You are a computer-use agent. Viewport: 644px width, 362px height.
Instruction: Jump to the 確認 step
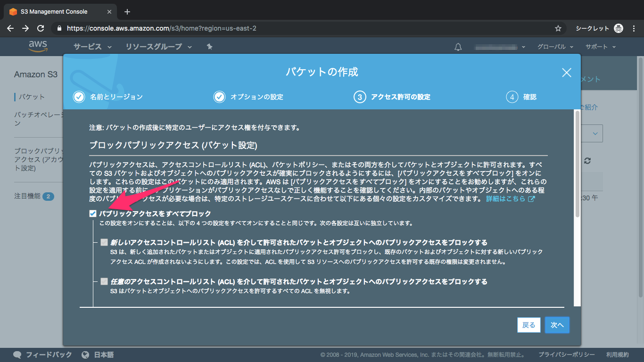coord(530,97)
